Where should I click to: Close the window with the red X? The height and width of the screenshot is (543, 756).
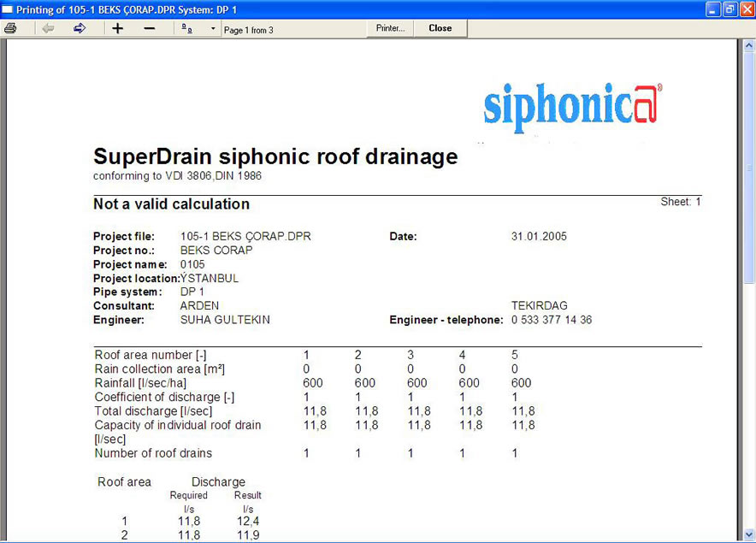tap(747, 9)
